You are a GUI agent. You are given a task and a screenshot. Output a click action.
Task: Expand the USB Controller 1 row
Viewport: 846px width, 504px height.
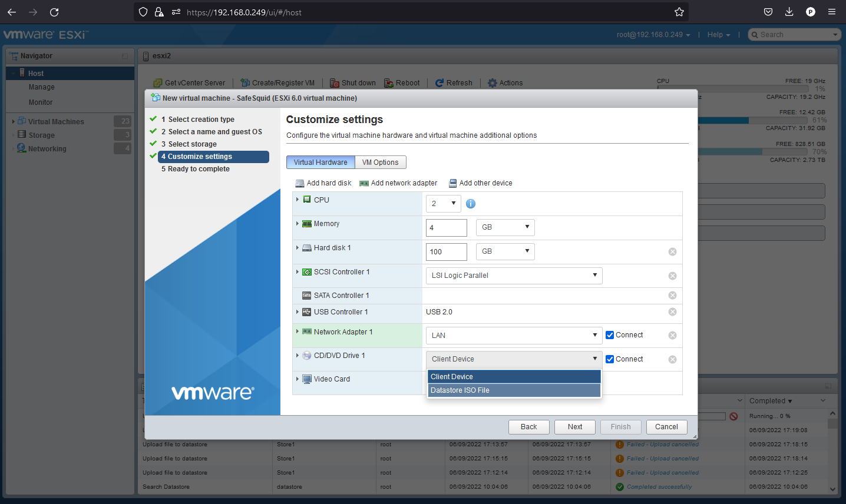[298, 312]
